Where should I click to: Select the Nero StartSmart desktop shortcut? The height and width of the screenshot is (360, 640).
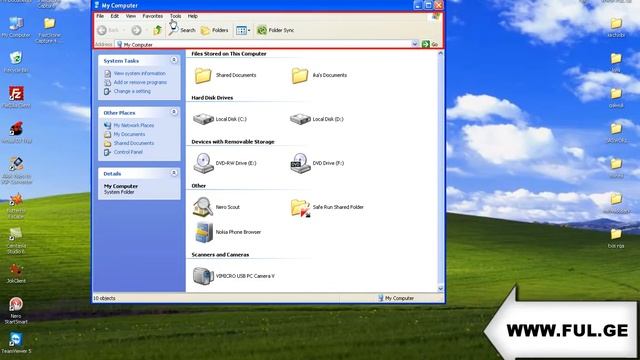[x=16, y=311]
